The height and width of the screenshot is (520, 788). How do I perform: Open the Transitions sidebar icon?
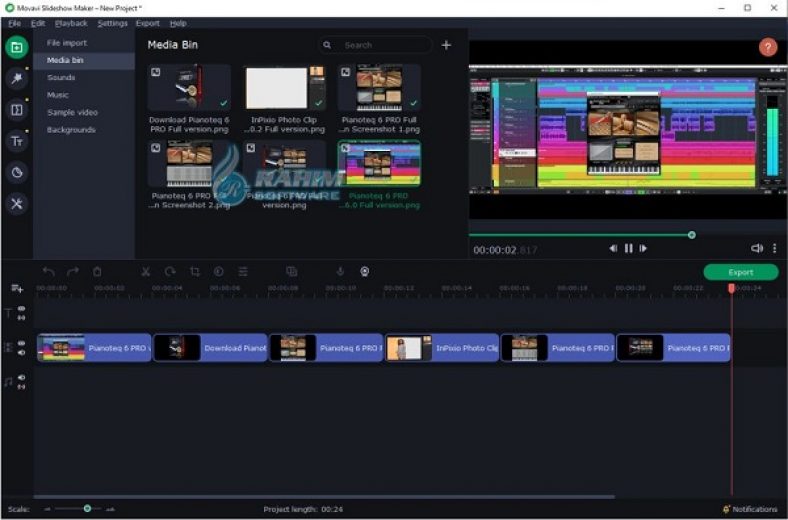pyautogui.click(x=17, y=110)
